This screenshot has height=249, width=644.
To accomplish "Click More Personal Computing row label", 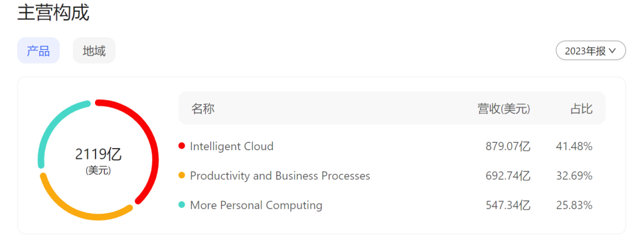I will coord(256,205).
